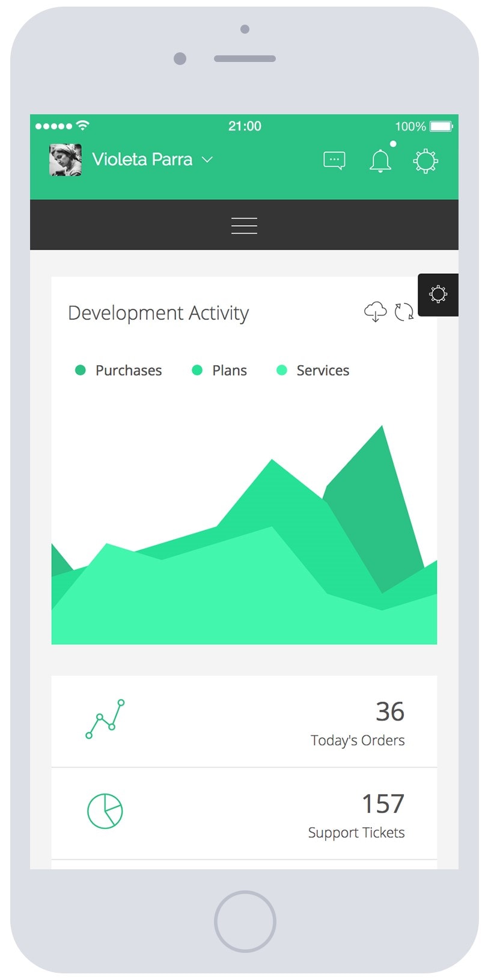Screen dimensions: 488x980
Task: Open the dark side settings gear tab
Action: (x=438, y=294)
